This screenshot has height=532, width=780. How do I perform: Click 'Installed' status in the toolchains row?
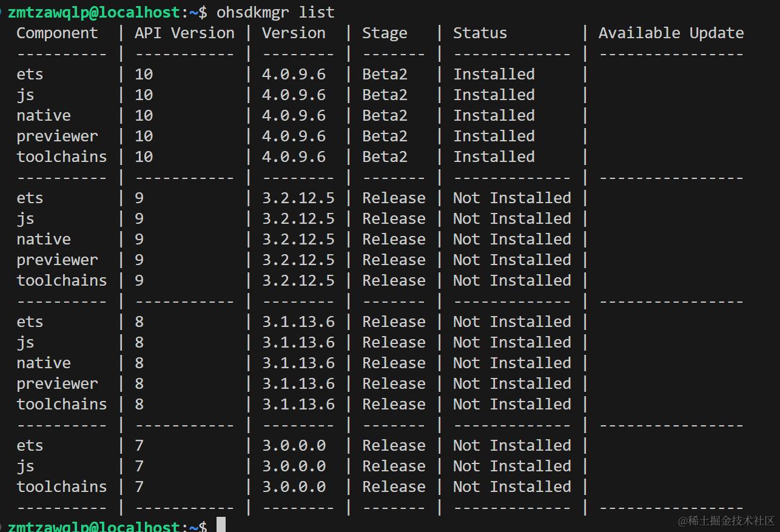point(494,157)
